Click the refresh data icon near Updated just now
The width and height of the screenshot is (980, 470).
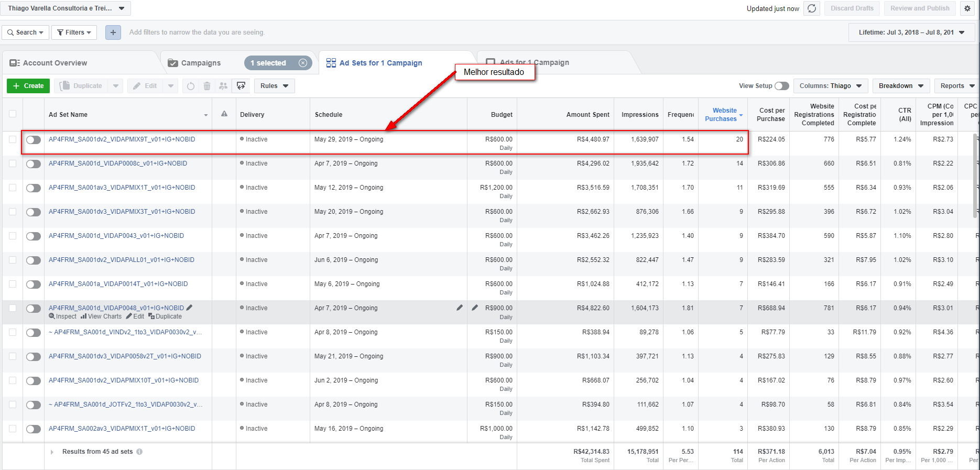pos(812,8)
